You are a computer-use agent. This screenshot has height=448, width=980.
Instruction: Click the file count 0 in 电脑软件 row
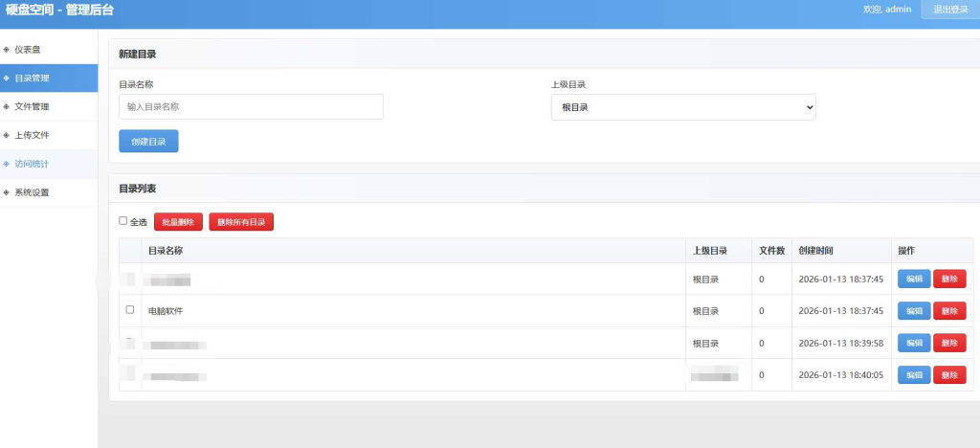point(761,311)
